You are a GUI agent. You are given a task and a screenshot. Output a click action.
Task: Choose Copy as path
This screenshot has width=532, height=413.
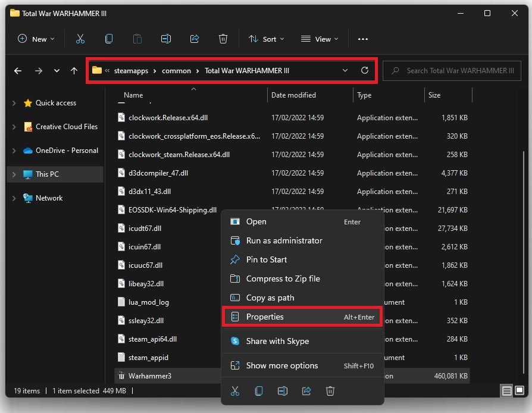[302, 298]
